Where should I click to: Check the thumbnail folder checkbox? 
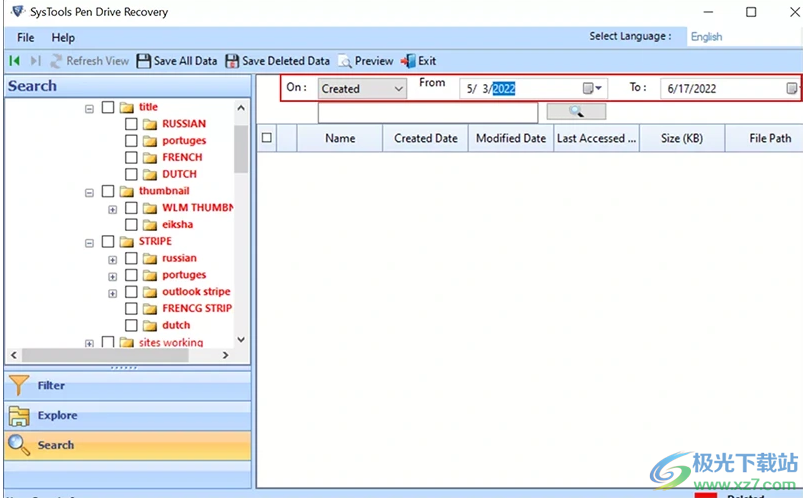tap(108, 191)
